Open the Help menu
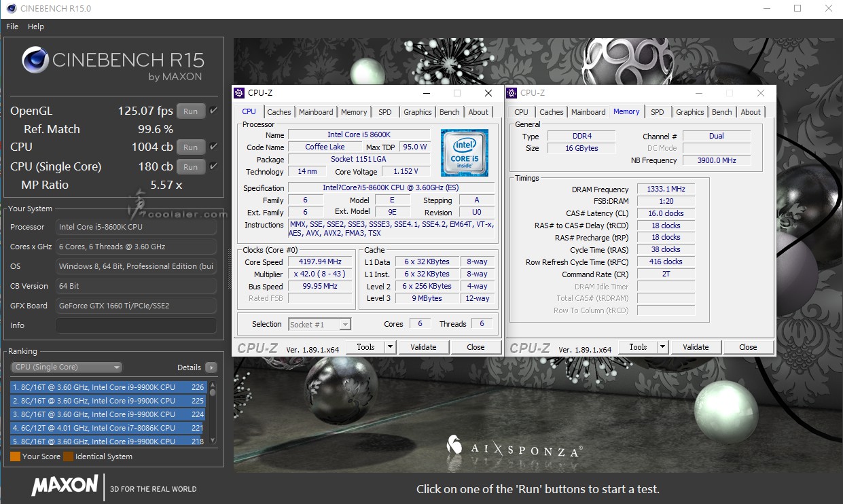This screenshot has width=843, height=504. point(36,26)
